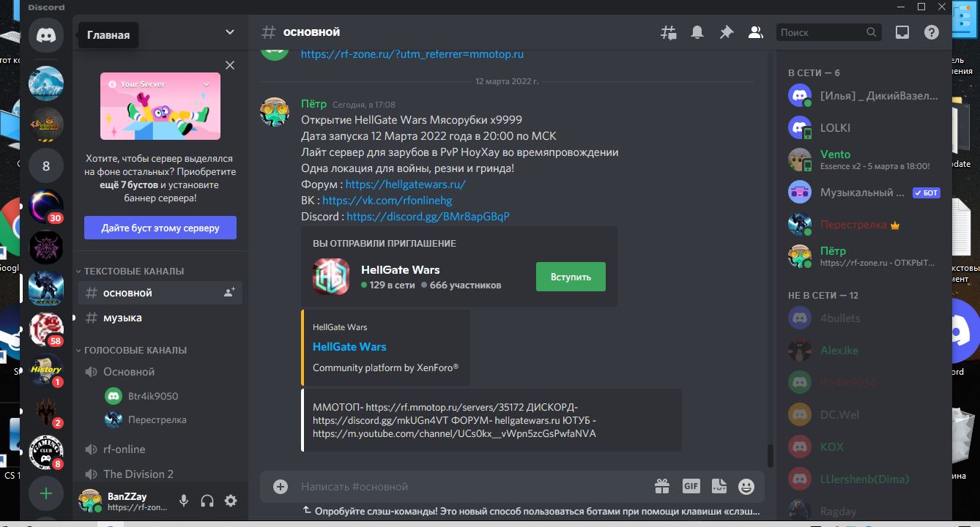The image size is (980, 527).
Task: Click the search field in the channel header
Action: coord(828,32)
